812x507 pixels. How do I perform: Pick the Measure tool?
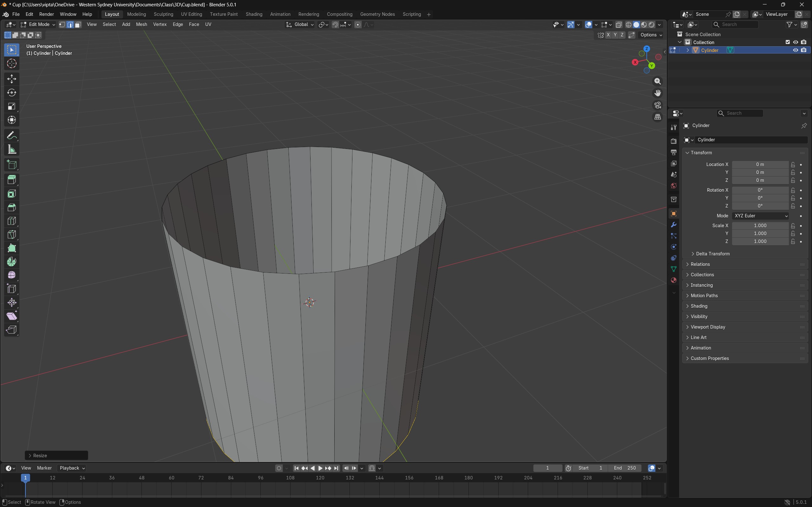[x=12, y=150]
